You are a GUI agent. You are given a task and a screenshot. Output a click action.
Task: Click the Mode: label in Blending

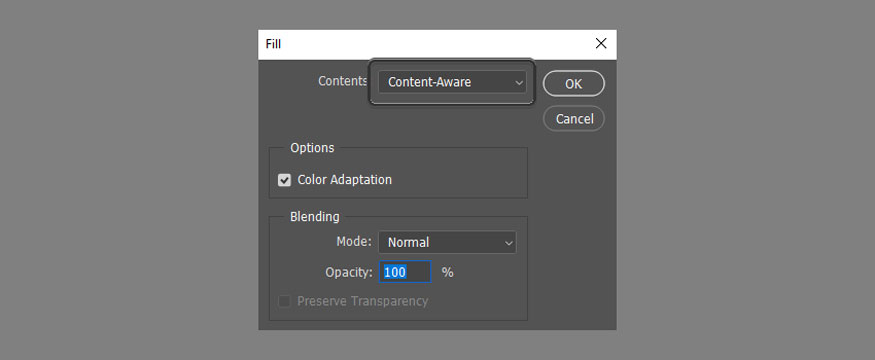[354, 242]
